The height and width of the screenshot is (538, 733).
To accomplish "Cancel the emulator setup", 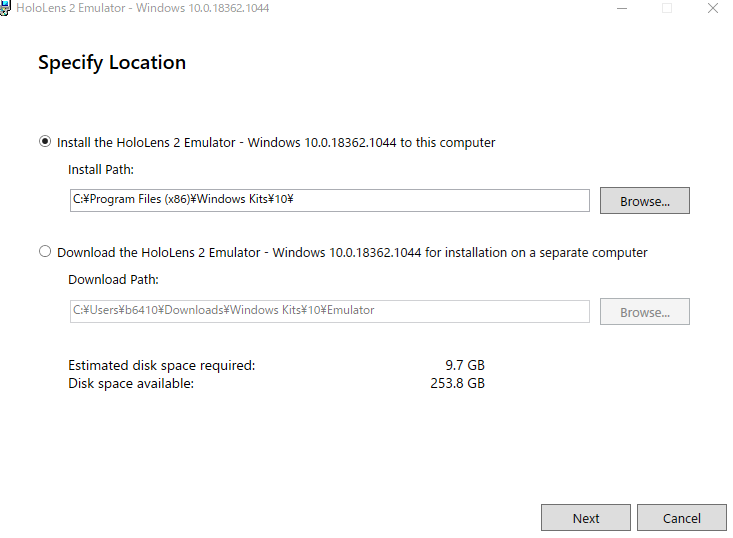I will click(682, 517).
